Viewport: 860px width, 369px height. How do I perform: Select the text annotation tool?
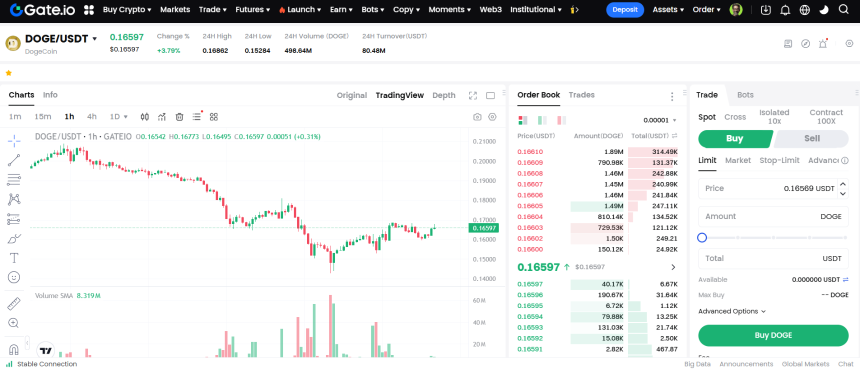coord(14,258)
